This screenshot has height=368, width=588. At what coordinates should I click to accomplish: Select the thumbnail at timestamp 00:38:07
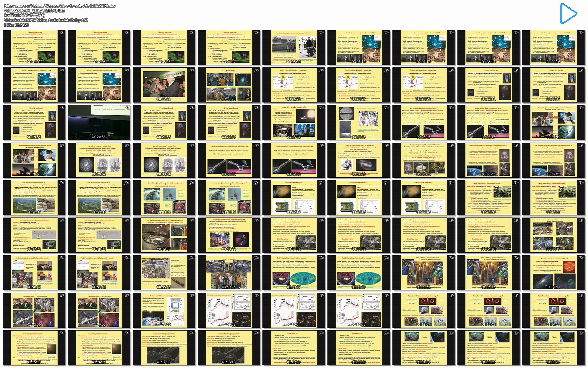coord(34,198)
